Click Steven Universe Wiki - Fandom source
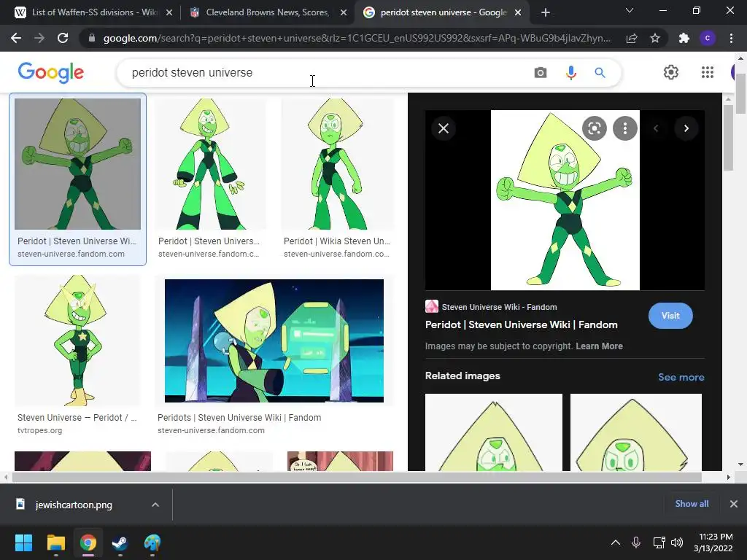 click(499, 307)
